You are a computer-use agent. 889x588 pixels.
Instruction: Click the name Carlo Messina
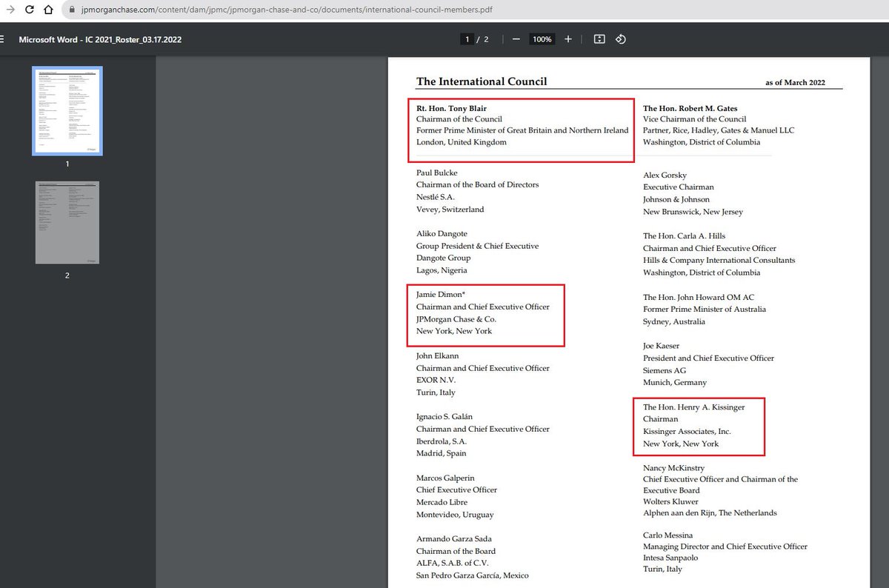tap(670, 535)
